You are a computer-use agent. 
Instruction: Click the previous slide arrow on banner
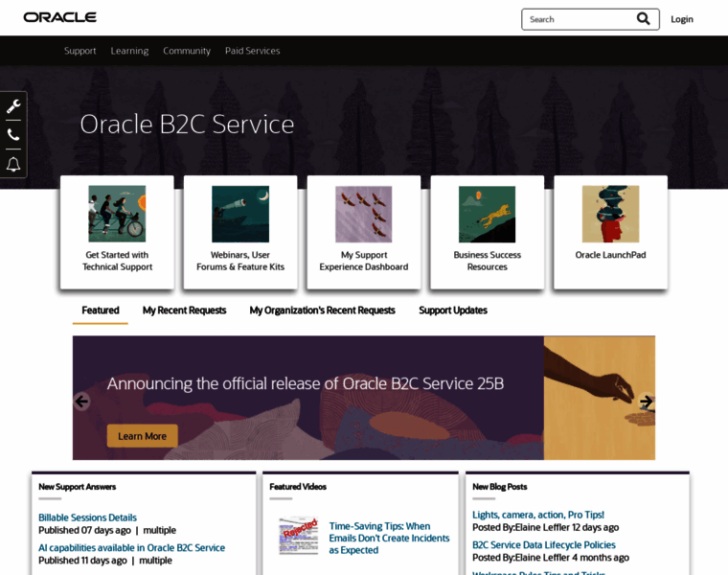81,401
